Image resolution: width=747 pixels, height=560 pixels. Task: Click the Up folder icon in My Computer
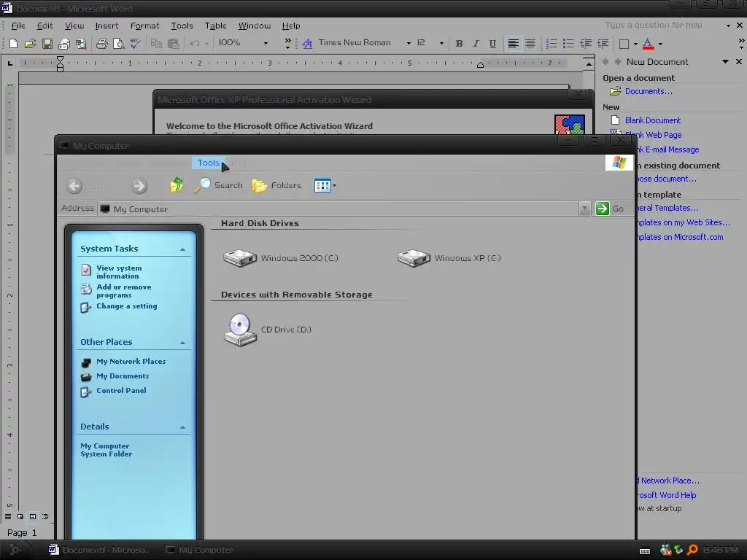177,185
